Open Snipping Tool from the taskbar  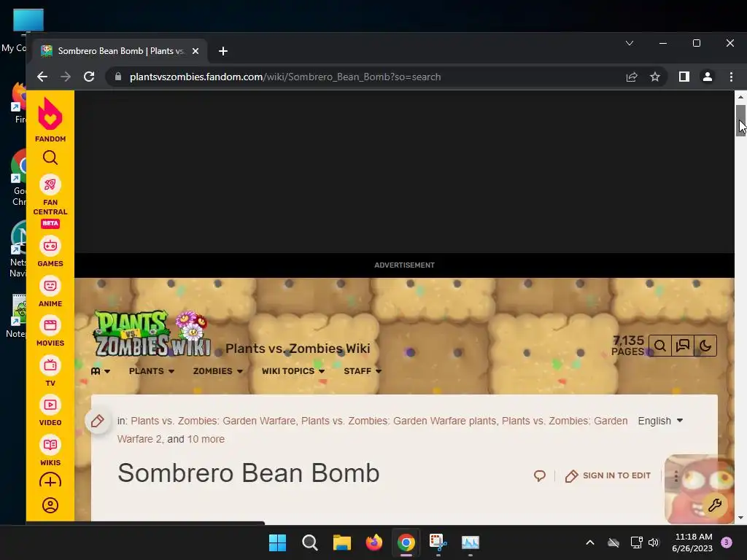438,542
